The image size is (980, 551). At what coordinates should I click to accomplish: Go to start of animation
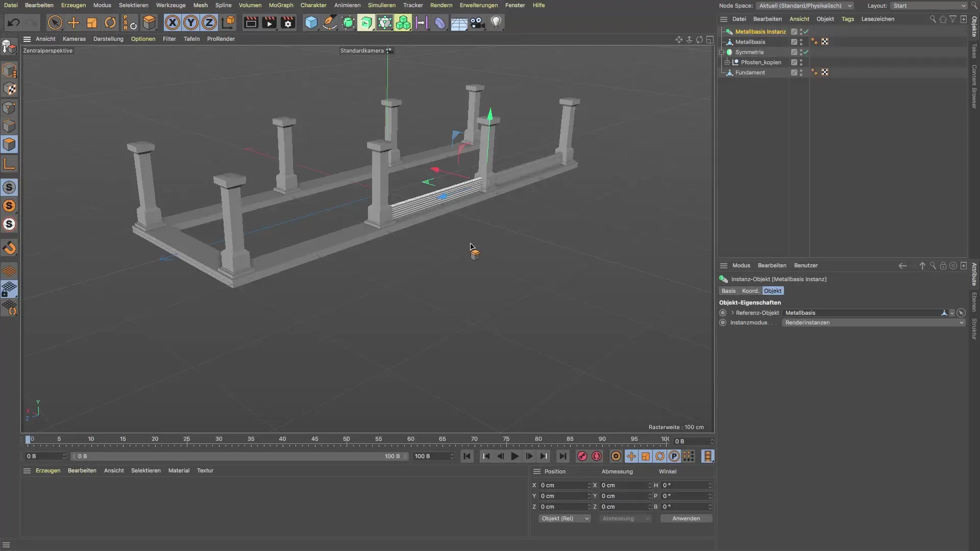[467, 456]
